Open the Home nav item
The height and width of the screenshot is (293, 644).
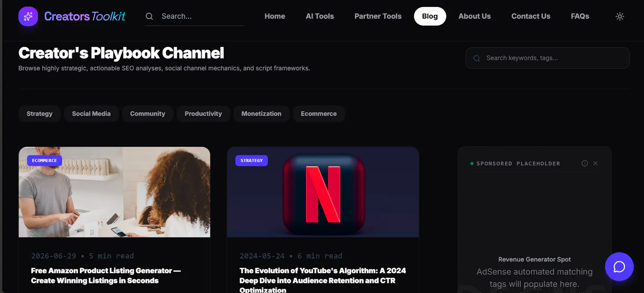coord(275,17)
